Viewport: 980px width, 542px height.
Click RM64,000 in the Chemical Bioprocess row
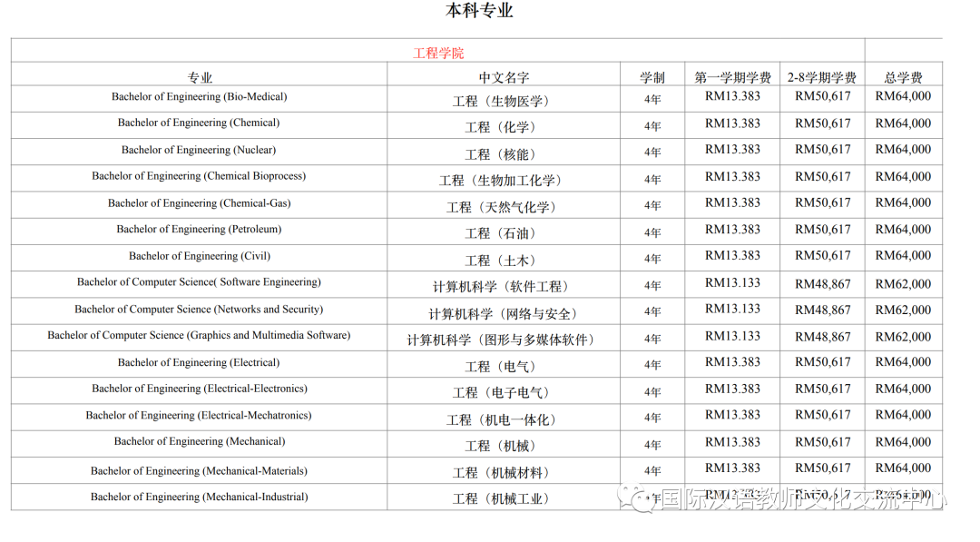click(903, 177)
